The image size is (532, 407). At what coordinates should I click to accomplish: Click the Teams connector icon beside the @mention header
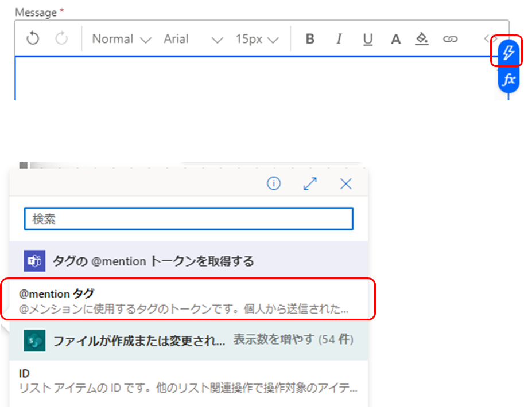coord(34,260)
